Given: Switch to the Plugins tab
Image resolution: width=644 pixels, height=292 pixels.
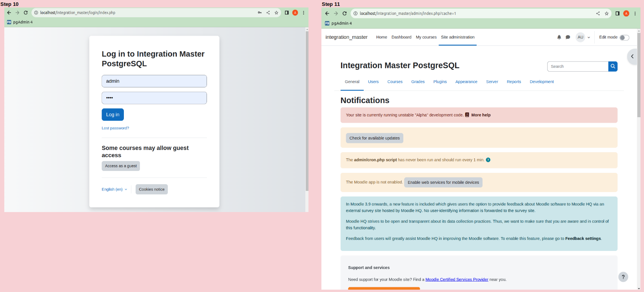Looking at the screenshot, I should 440,82.
